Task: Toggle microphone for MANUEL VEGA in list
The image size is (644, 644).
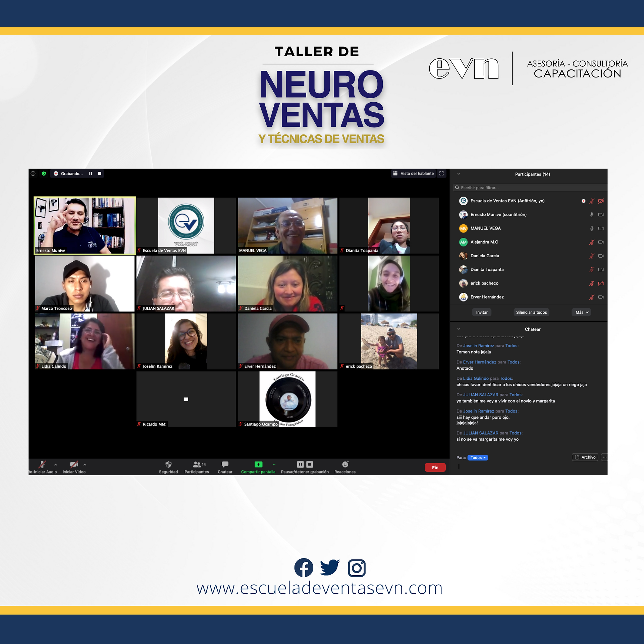Action: point(592,228)
